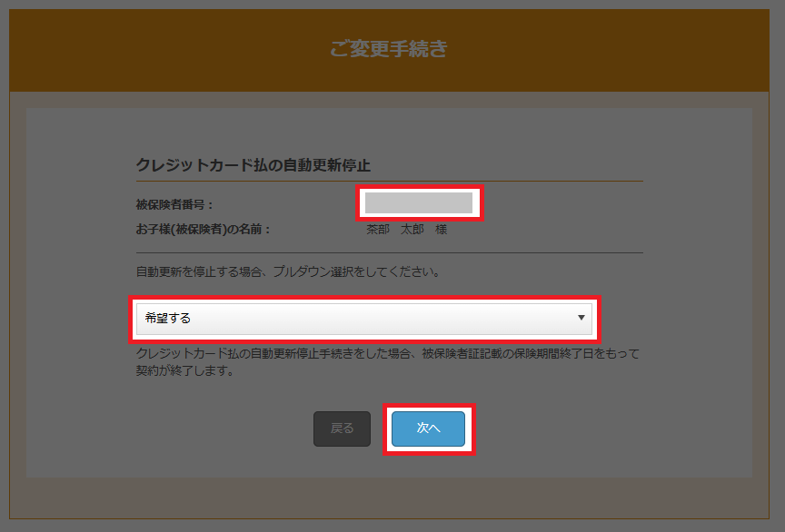Screen dimensions: 785x532
Task: Open the 希望する dropdown menu
Action: click(x=363, y=319)
